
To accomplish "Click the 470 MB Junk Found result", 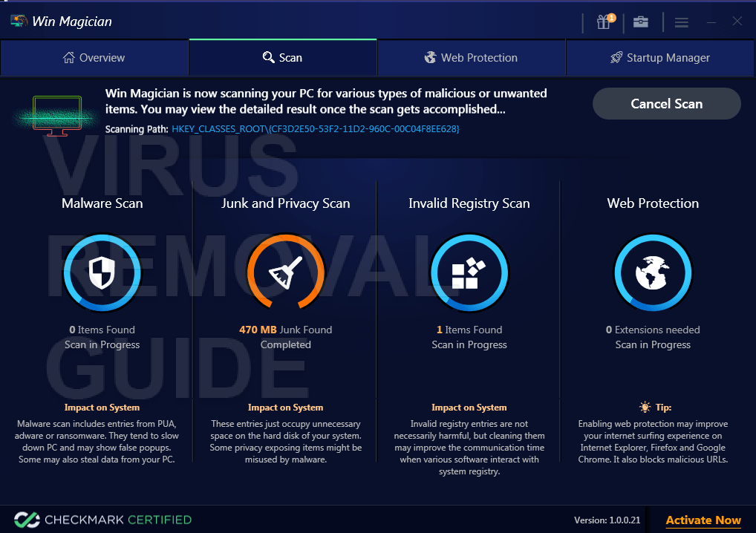I will point(285,330).
